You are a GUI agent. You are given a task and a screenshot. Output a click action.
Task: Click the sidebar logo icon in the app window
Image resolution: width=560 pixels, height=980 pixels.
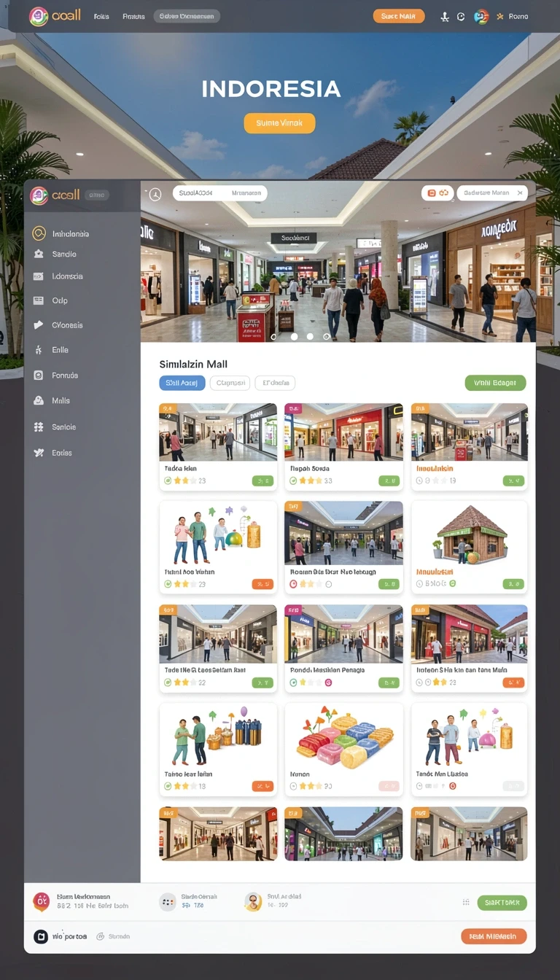[x=39, y=195]
